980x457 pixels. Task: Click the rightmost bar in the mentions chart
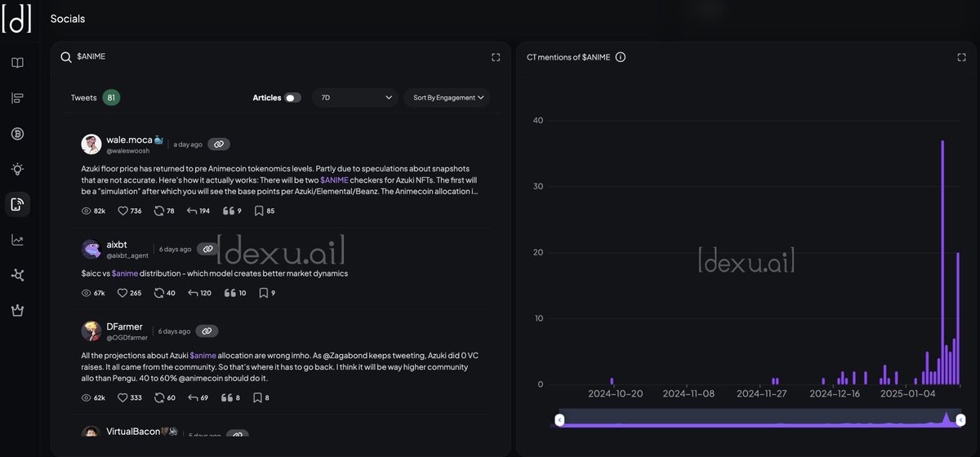958,318
